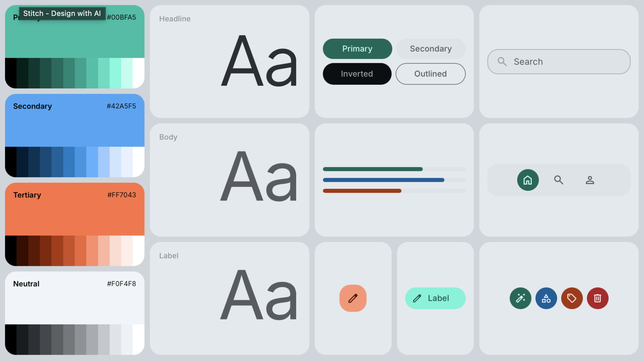Click into the Search field

[x=559, y=62]
